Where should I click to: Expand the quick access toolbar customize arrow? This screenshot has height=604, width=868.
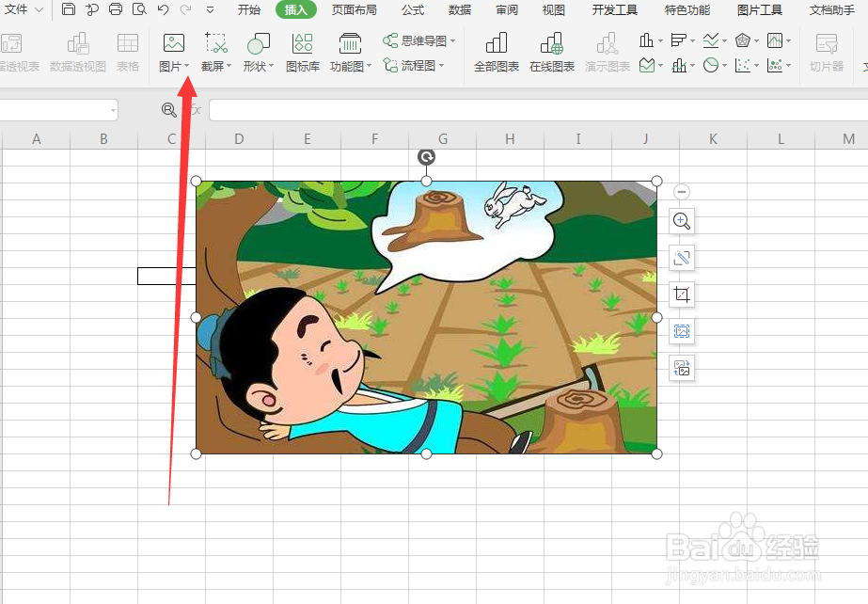pos(210,9)
